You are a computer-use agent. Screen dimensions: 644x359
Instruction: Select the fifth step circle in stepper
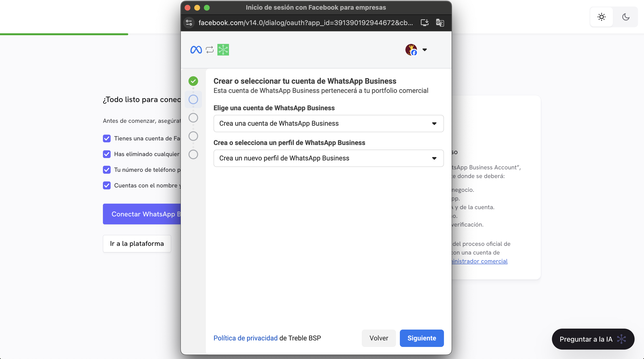[x=193, y=154]
